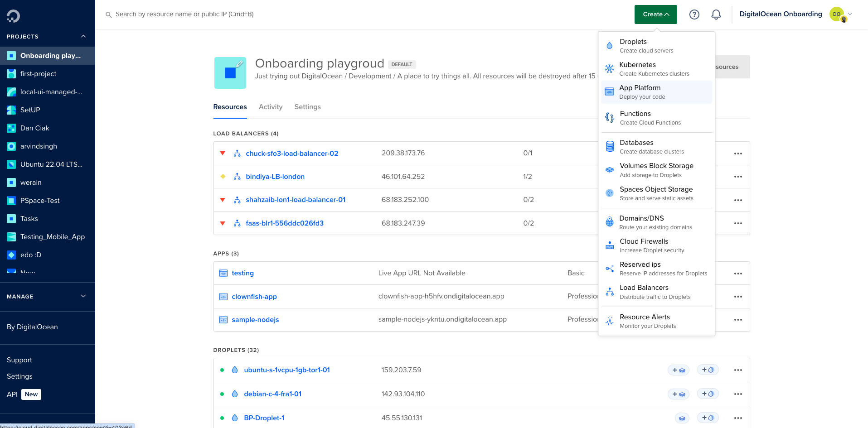This screenshot has width=868, height=428.
Task: Click the project edit pencil icon
Action: pos(240,64)
